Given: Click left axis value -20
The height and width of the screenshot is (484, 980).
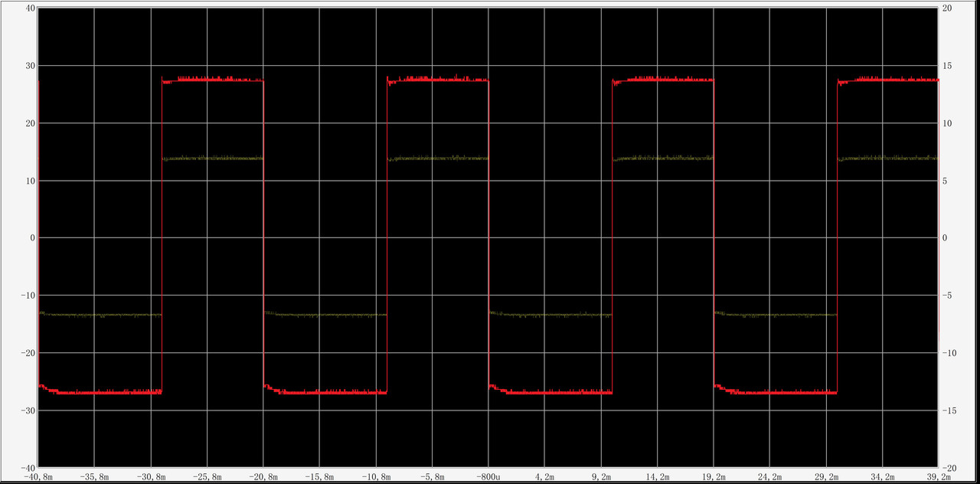Looking at the screenshot, I should (27, 352).
